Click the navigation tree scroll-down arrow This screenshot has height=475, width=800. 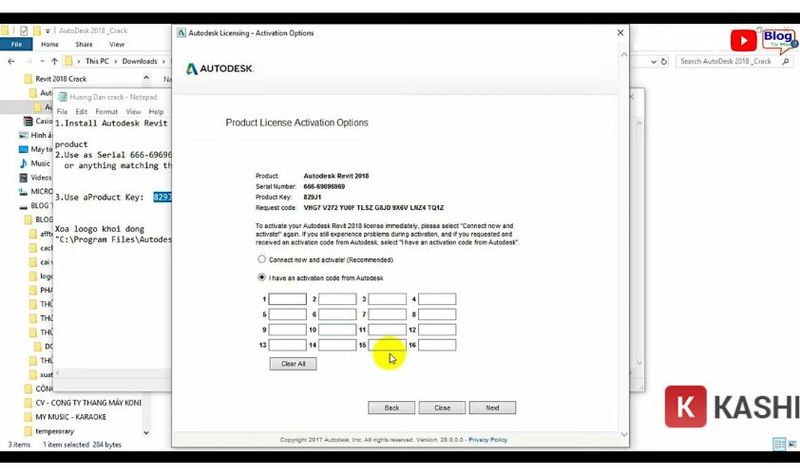(146, 433)
